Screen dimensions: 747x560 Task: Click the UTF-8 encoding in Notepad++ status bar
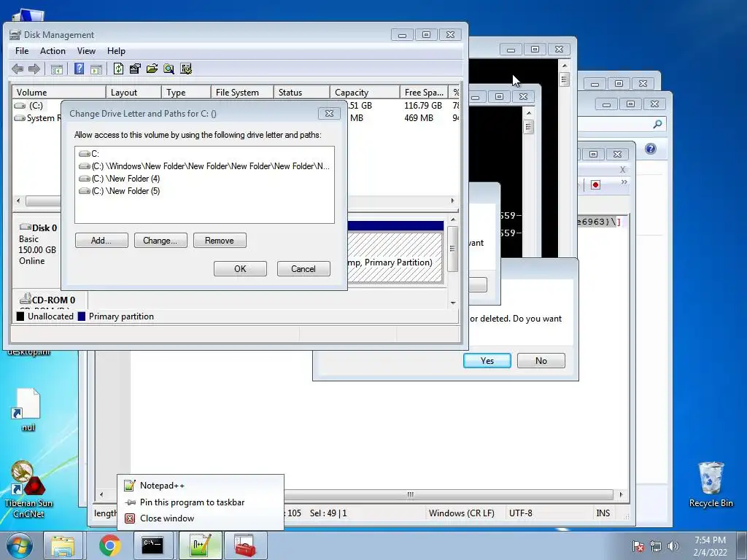(520, 513)
